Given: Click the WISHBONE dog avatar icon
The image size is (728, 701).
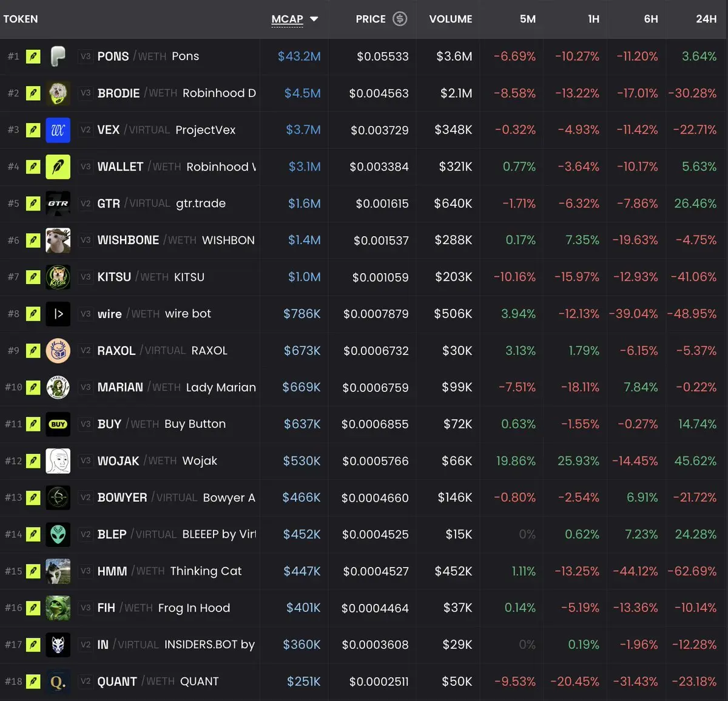Looking at the screenshot, I should (x=58, y=240).
